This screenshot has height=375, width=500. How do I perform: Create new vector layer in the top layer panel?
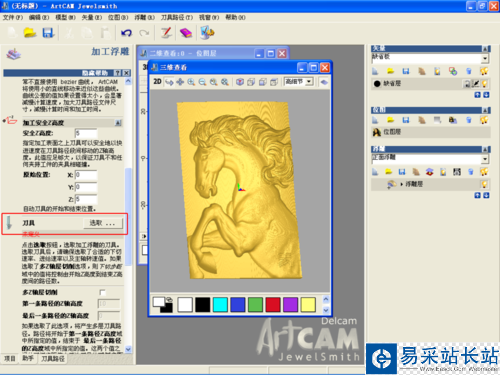click(x=375, y=71)
